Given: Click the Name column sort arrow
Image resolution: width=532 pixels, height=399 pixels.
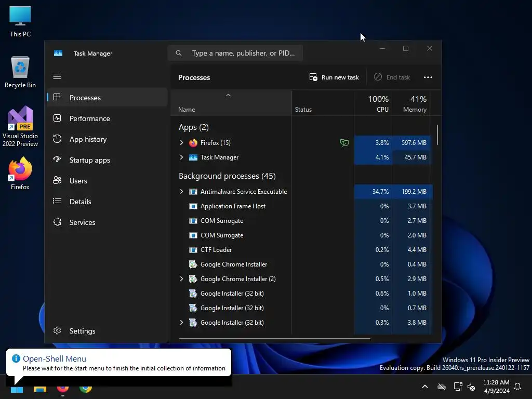Looking at the screenshot, I should [229, 96].
